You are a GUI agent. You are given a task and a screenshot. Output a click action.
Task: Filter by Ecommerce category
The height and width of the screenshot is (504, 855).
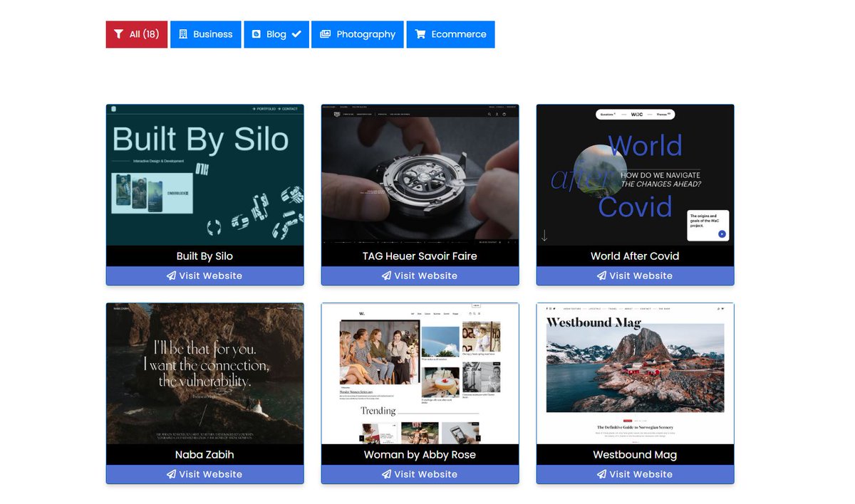point(450,34)
